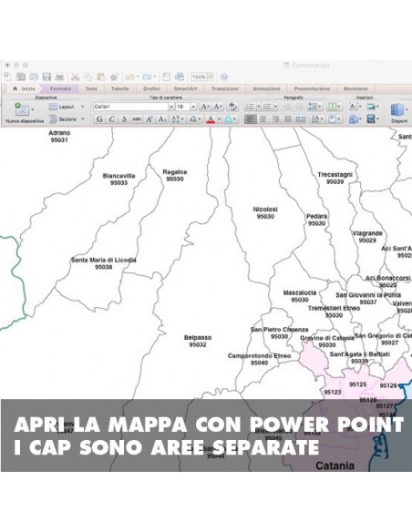Click the increase indent icon
The image size is (412, 532).
[298, 107]
